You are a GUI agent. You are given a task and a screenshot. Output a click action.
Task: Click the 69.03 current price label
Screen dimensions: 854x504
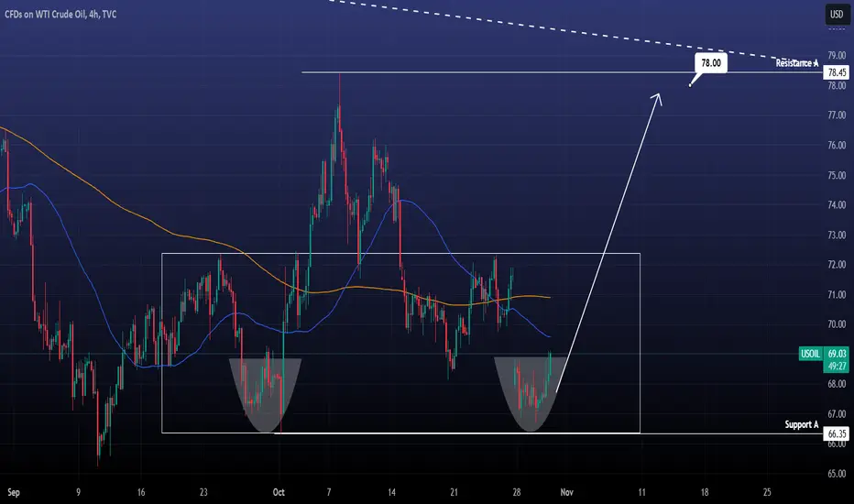pyautogui.click(x=837, y=354)
